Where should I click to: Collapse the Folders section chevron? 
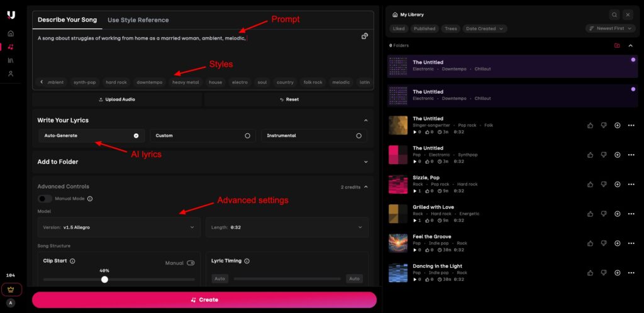pos(630,45)
